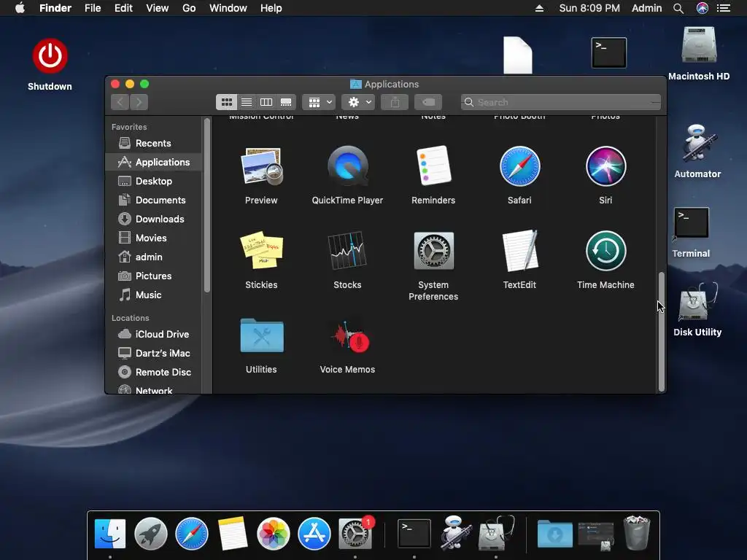This screenshot has height=560, width=747.
Task: Open the Preview app icon
Action: (x=262, y=167)
